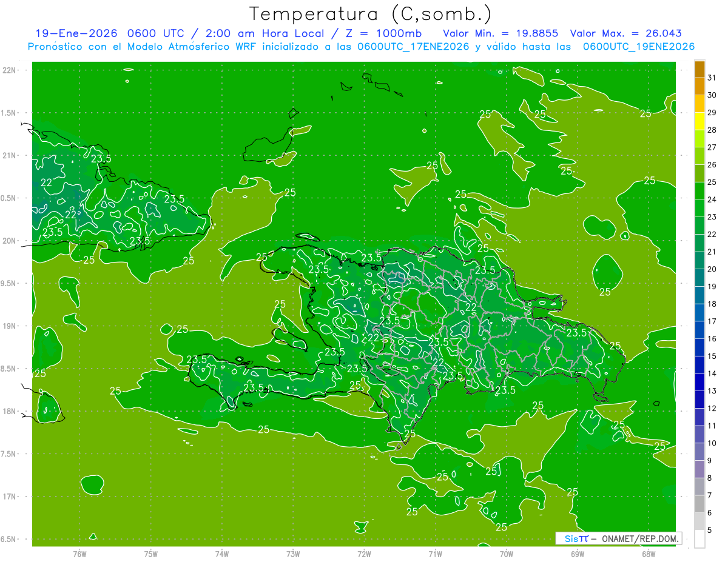Pick the yellow swatch between 28 and 29
Image resolution: width=728 pixels, height=562 pixels.
click(699, 121)
